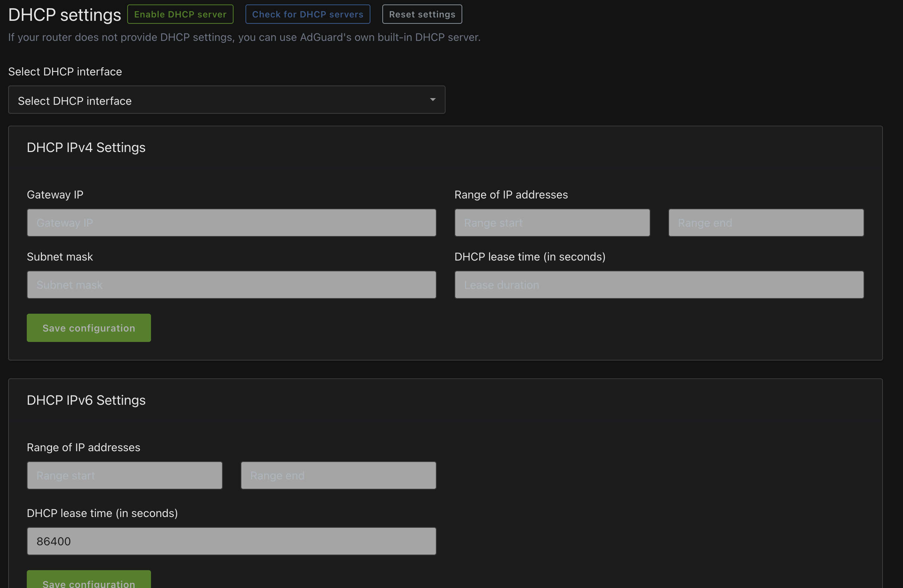This screenshot has height=588, width=903.
Task: Click the Gateway IP label
Action: tap(55, 194)
